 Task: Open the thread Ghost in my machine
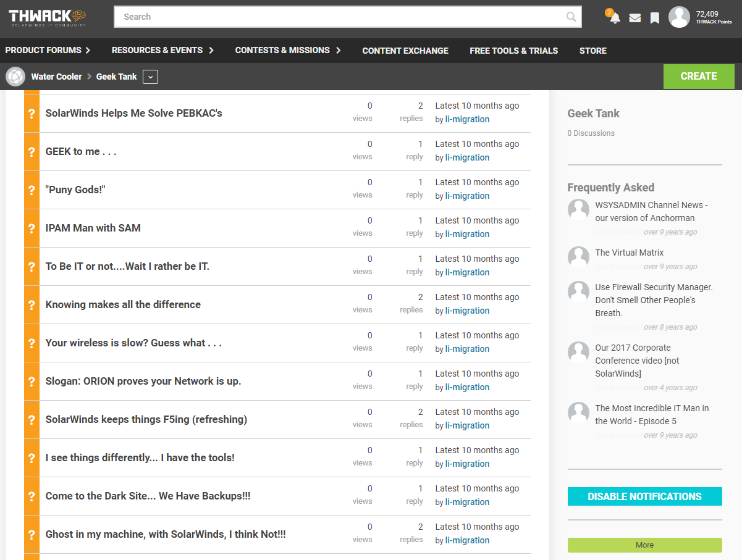coord(166,534)
